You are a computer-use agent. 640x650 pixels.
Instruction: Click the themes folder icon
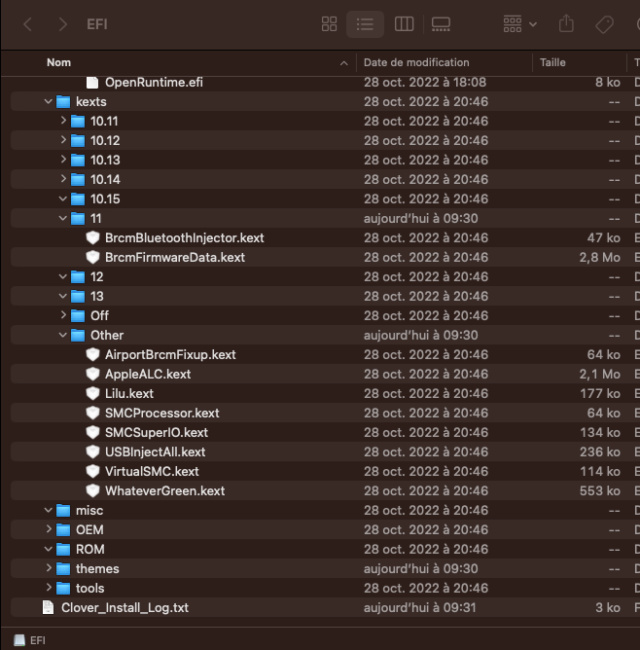(x=63, y=569)
